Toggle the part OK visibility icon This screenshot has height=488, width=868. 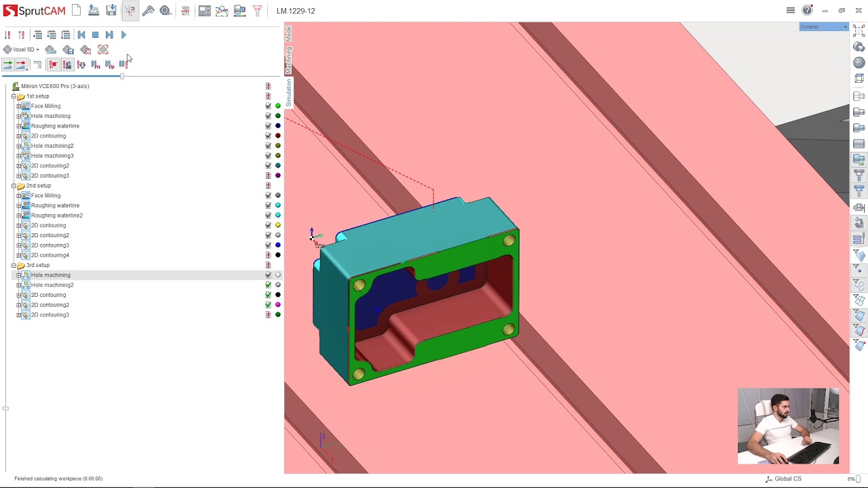[x=859, y=160]
